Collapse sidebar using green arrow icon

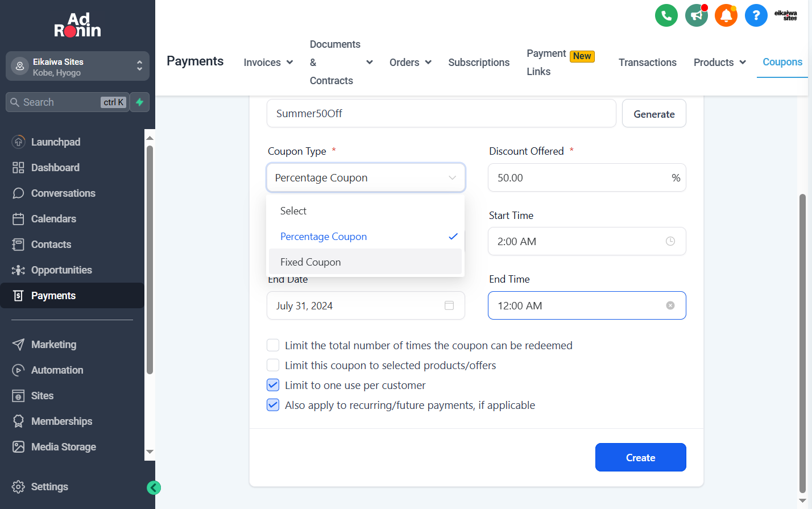(x=154, y=487)
